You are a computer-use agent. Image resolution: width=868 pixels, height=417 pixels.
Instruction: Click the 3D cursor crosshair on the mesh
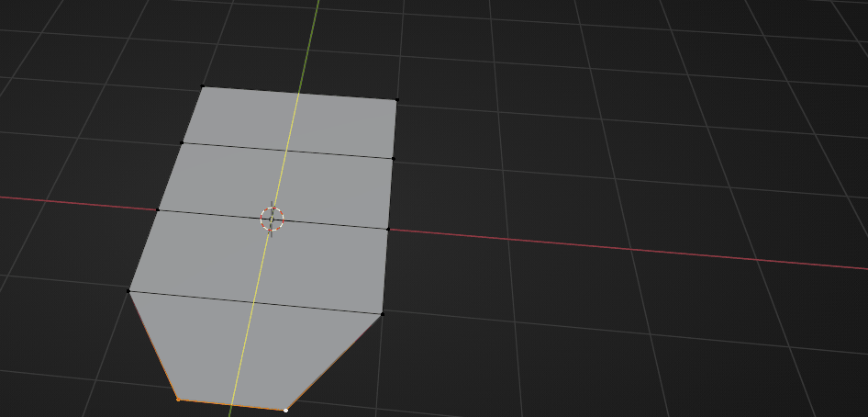coord(273,219)
